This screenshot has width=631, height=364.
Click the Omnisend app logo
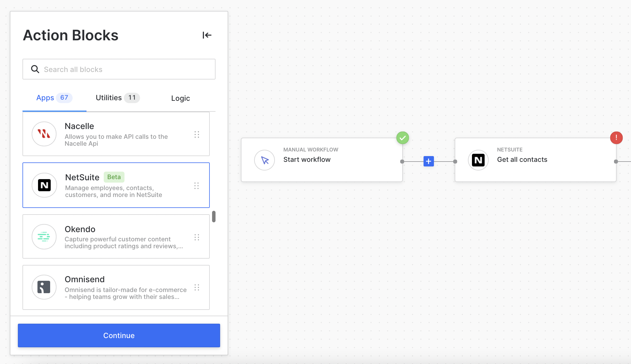[44, 287]
